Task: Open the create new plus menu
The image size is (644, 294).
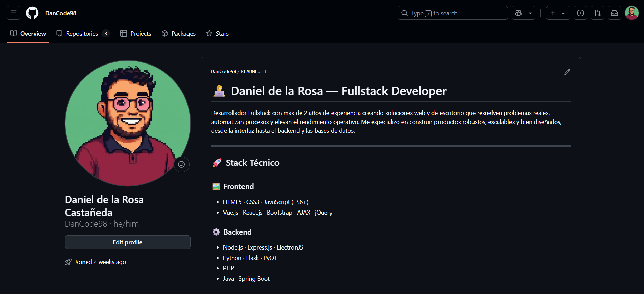Action: [558, 13]
